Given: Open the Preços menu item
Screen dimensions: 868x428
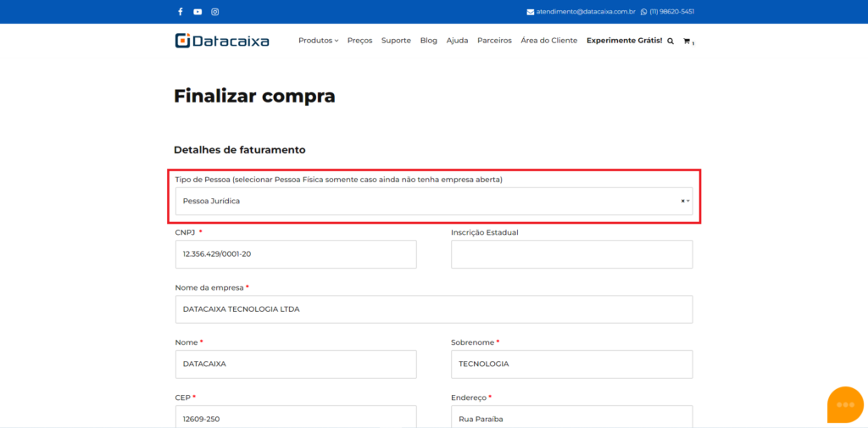Looking at the screenshot, I should 359,41.
